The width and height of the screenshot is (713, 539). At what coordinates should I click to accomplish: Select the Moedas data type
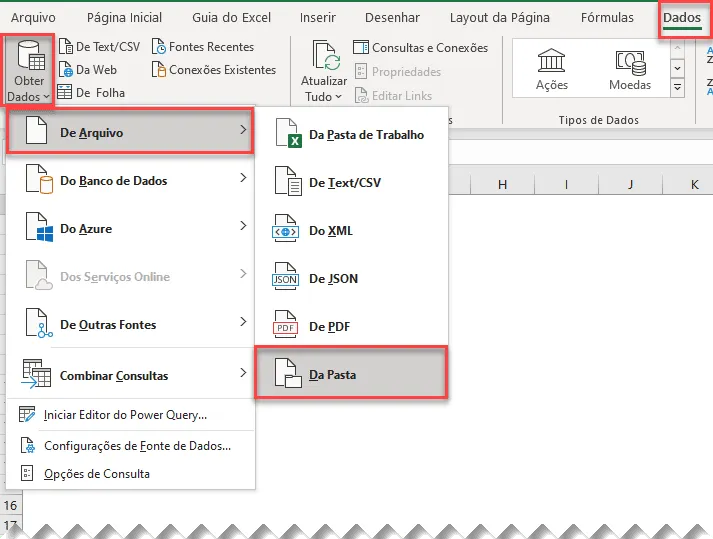click(630, 69)
